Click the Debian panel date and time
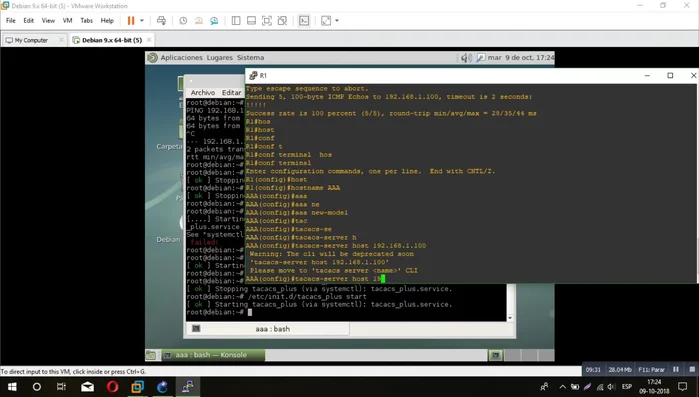Screen dimensions: 699x397 click(x=521, y=57)
